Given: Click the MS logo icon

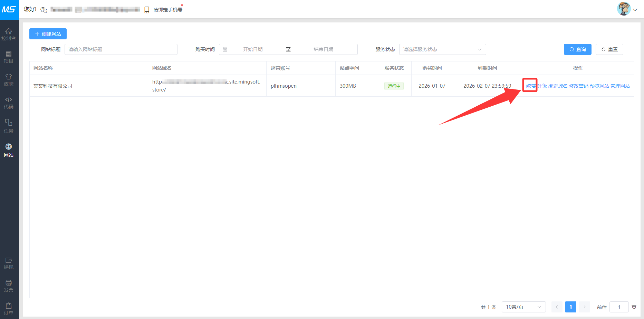Looking at the screenshot, I should tap(9, 9).
